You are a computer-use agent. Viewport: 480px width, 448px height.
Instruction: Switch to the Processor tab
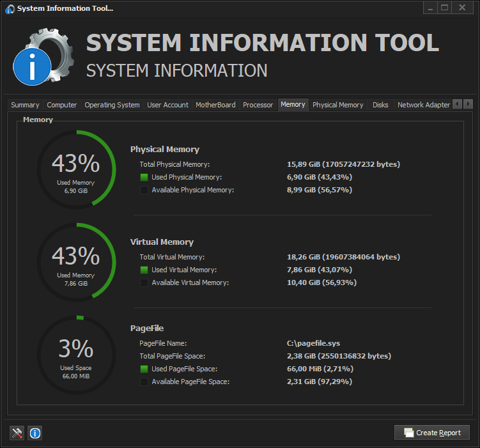(258, 105)
